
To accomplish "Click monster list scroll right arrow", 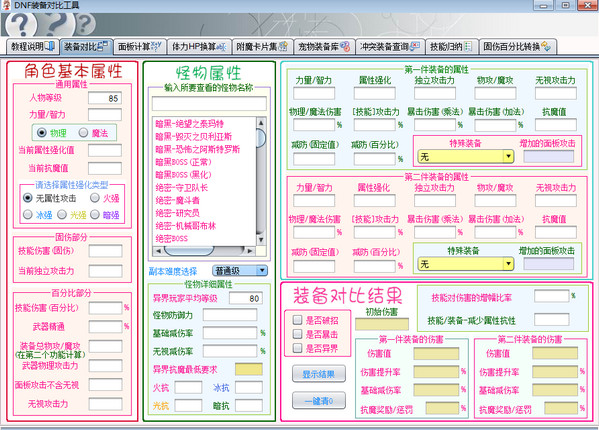I will click(x=249, y=251).
